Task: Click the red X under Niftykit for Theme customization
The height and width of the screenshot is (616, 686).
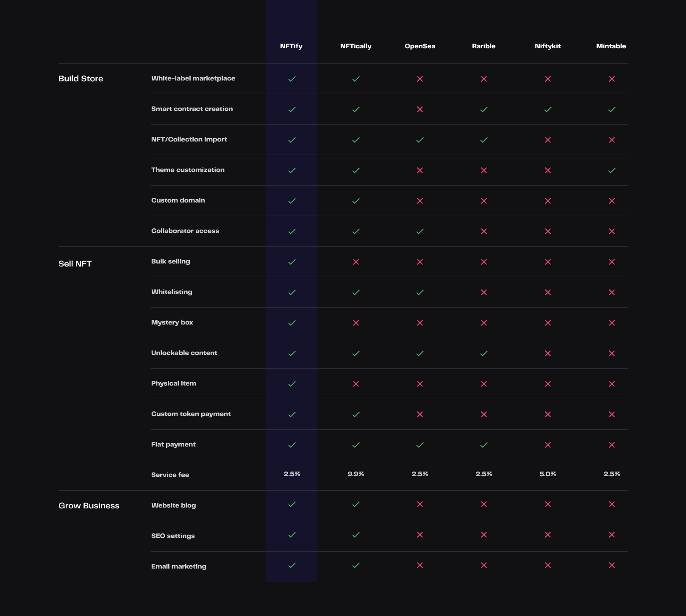Action: coord(547,170)
